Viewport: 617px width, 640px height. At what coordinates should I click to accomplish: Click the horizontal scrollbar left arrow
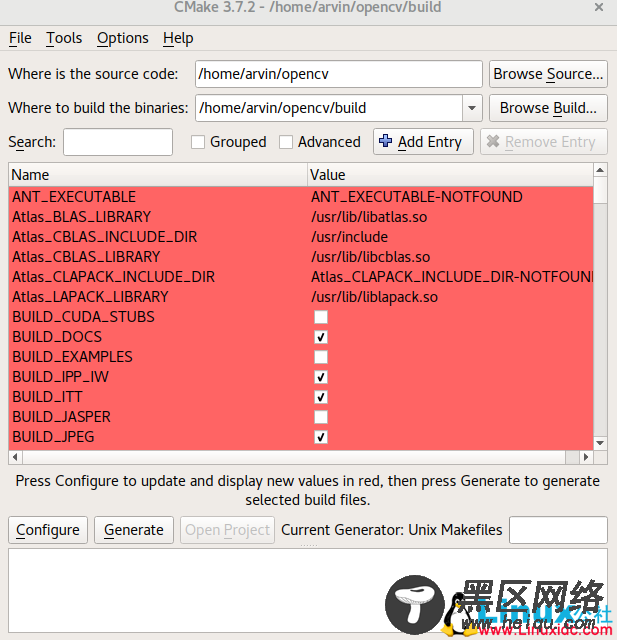15,457
